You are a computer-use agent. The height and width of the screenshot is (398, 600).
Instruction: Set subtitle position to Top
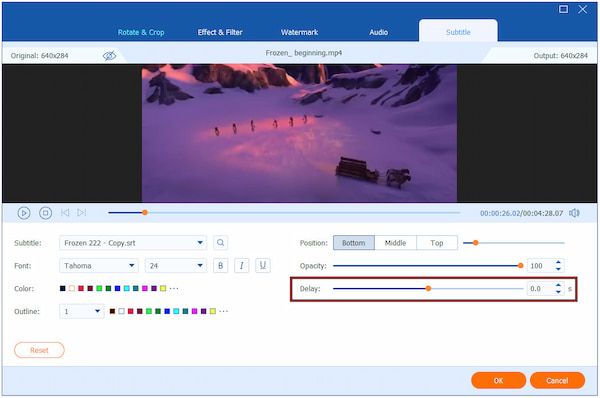coord(437,243)
